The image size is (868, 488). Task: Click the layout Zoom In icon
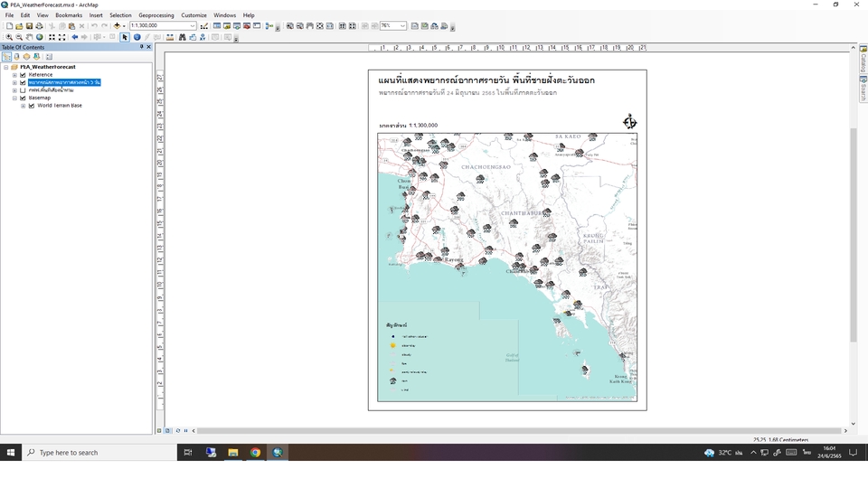(289, 26)
